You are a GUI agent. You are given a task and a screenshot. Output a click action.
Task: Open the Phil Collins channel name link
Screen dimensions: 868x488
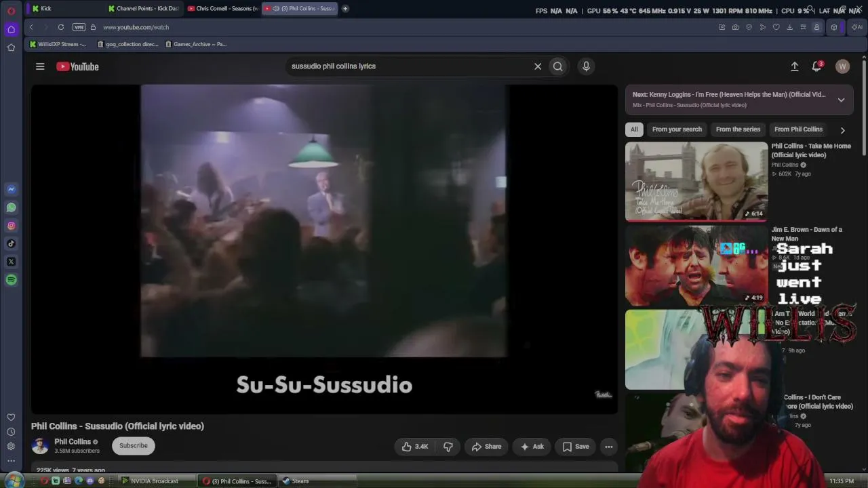(x=73, y=442)
